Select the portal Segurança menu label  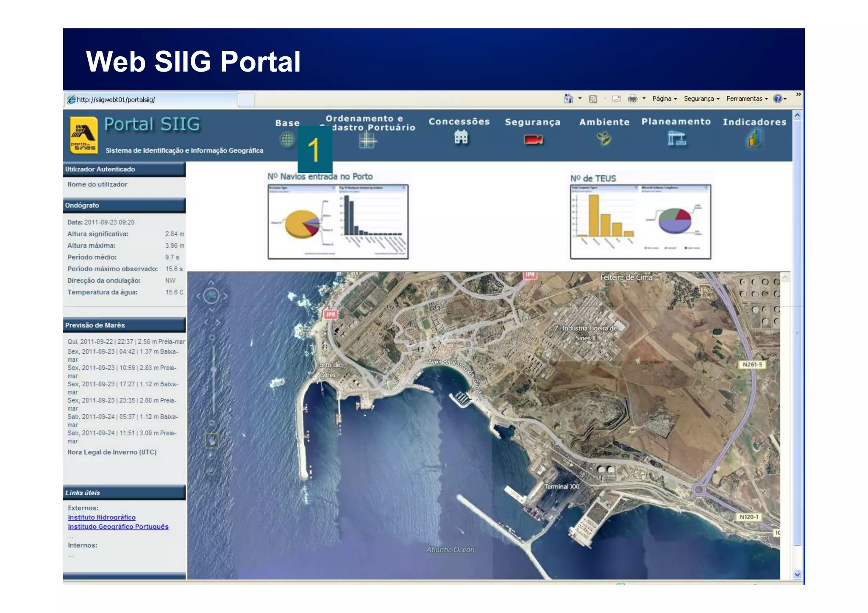(533, 122)
